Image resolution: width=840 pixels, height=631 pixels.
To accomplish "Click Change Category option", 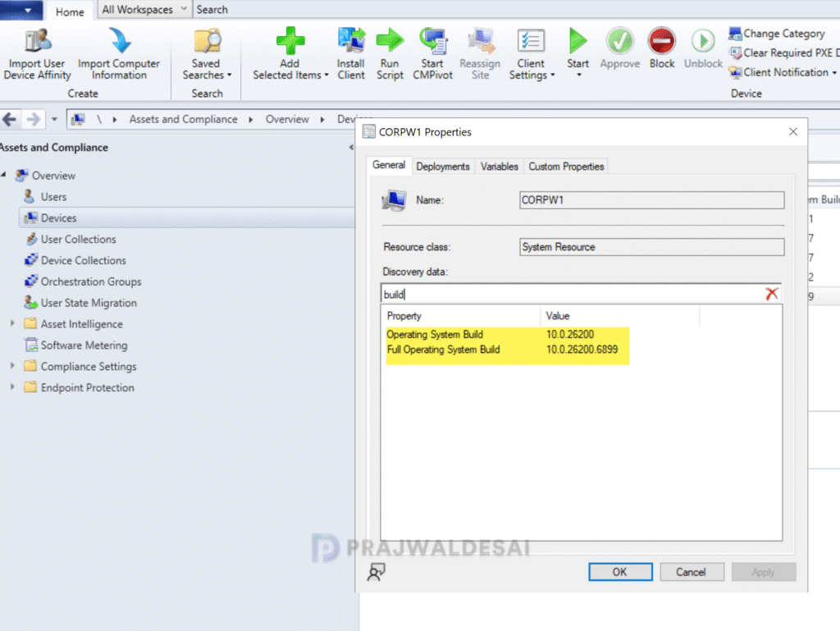I will tap(777, 34).
